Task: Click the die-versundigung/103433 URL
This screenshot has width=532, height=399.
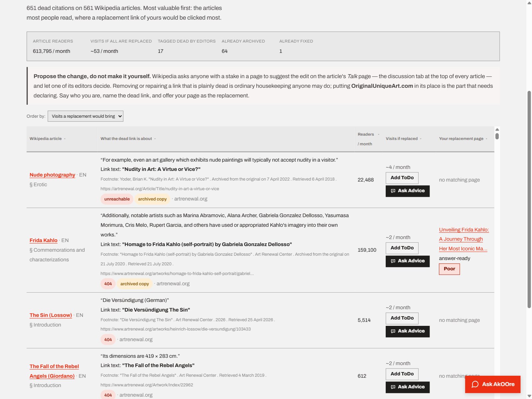Action: (176, 329)
